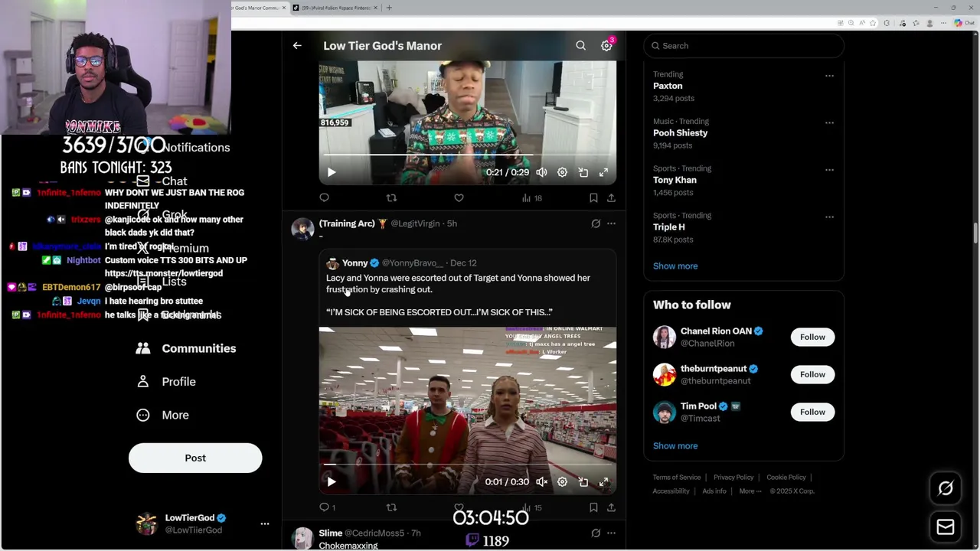The image size is (980, 551).
Task: Play the Target store video
Action: (332, 482)
